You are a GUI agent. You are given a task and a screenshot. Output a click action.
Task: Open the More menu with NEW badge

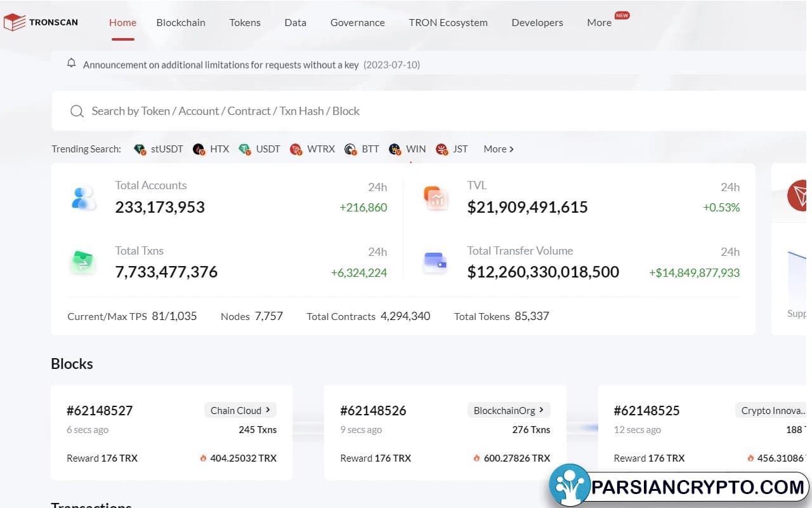click(x=599, y=22)
